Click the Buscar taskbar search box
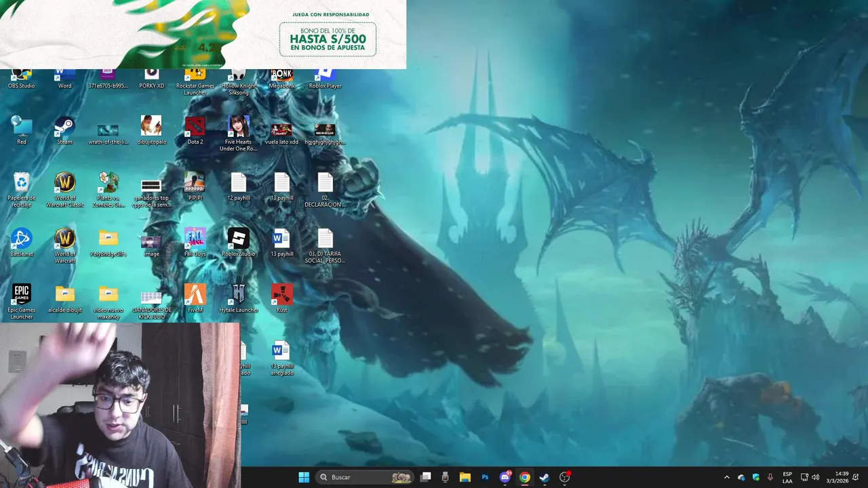 click(x=366, y=477)
